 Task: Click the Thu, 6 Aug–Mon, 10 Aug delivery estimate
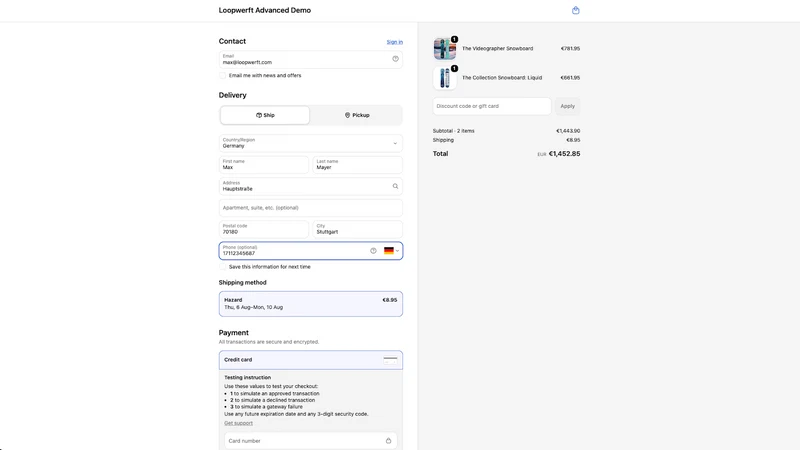254,307
